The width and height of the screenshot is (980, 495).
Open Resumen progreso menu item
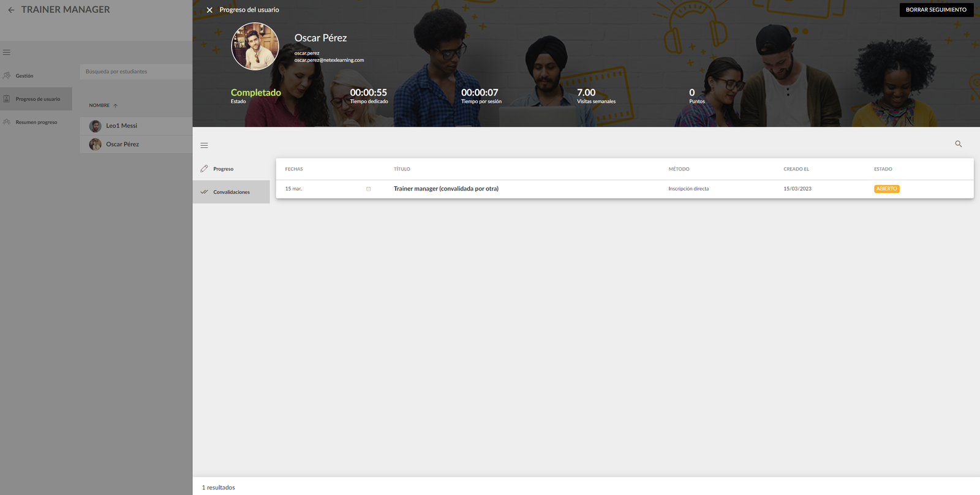pyautogui.click(x=36, y=123)
